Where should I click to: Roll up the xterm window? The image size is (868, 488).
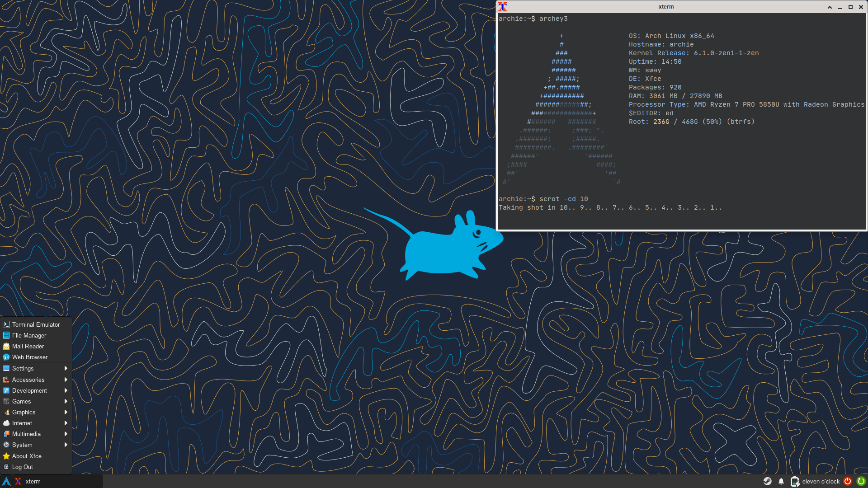click(x=830, y=7)
